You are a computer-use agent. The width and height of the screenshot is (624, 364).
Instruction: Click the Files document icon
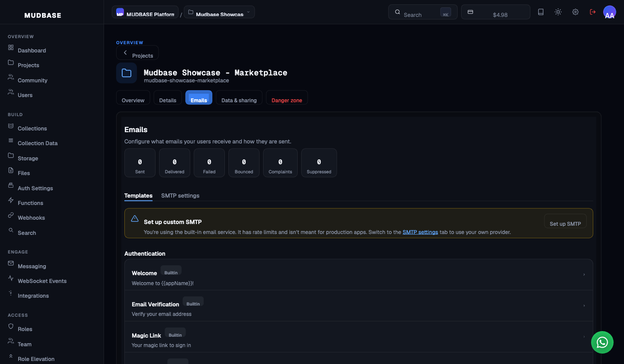tap(11, 170)
